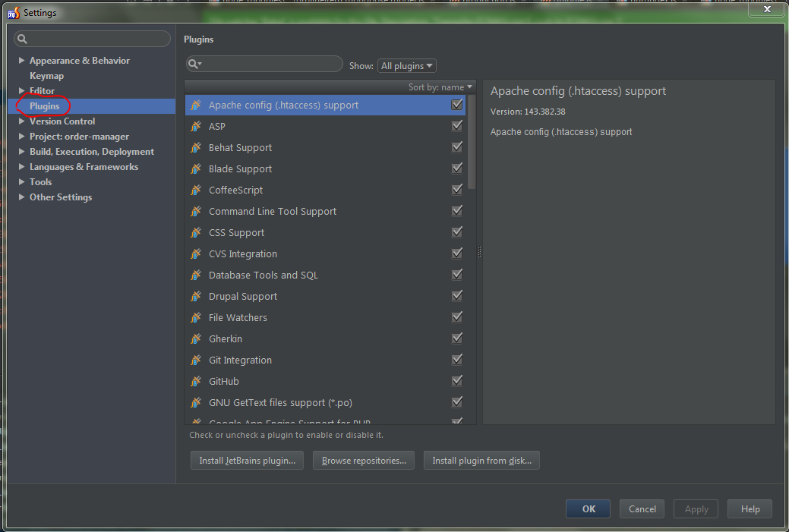Screen dimensions: 789x532
Task: Uncheck the CoffeeScript plugin
Action: (x=457, y=190)
